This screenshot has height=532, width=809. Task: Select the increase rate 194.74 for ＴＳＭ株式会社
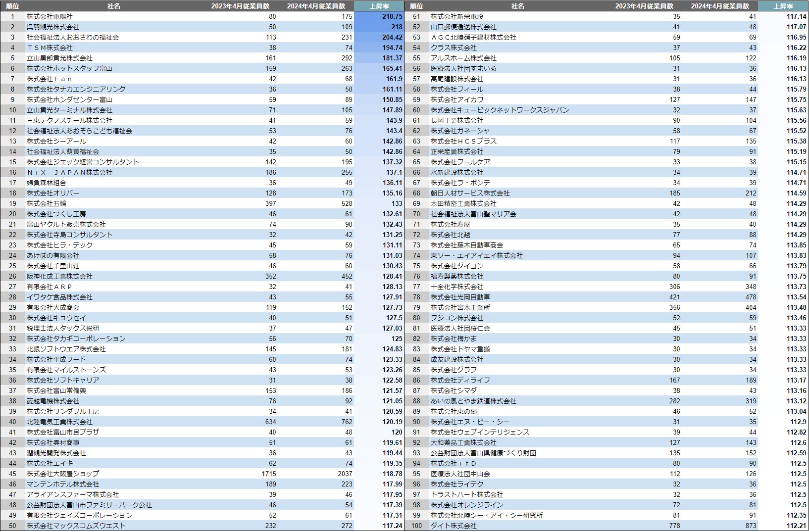tap(392, 48)
